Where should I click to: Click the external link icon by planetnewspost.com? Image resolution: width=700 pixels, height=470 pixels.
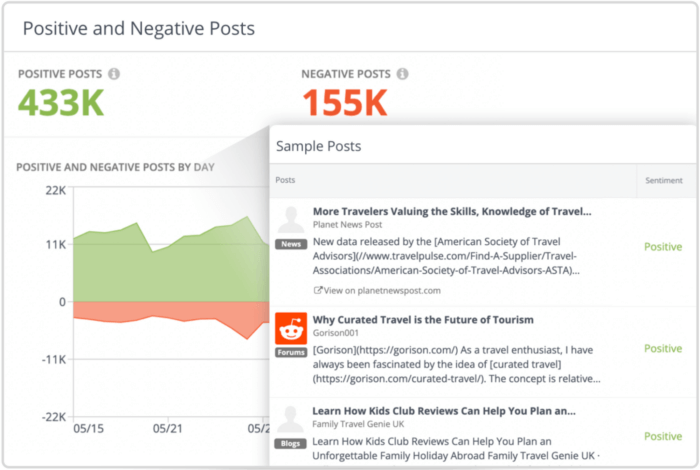point(319,290)
